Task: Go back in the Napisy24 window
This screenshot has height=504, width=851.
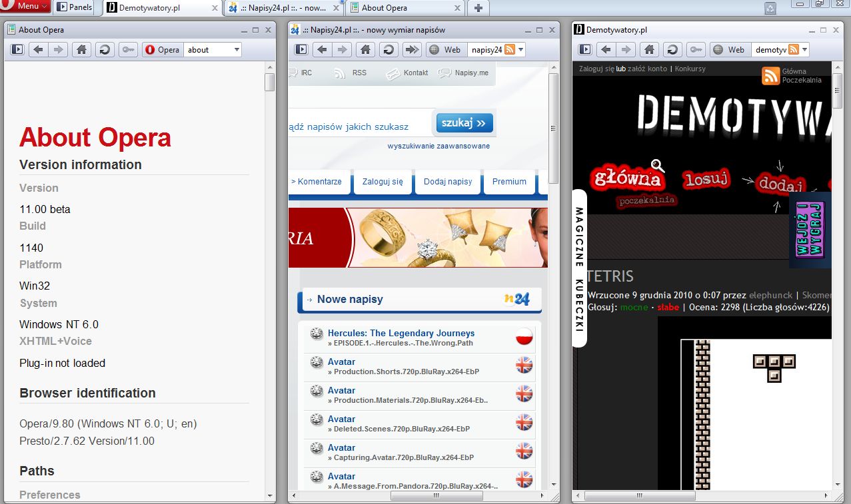Action: coord(322,49)
